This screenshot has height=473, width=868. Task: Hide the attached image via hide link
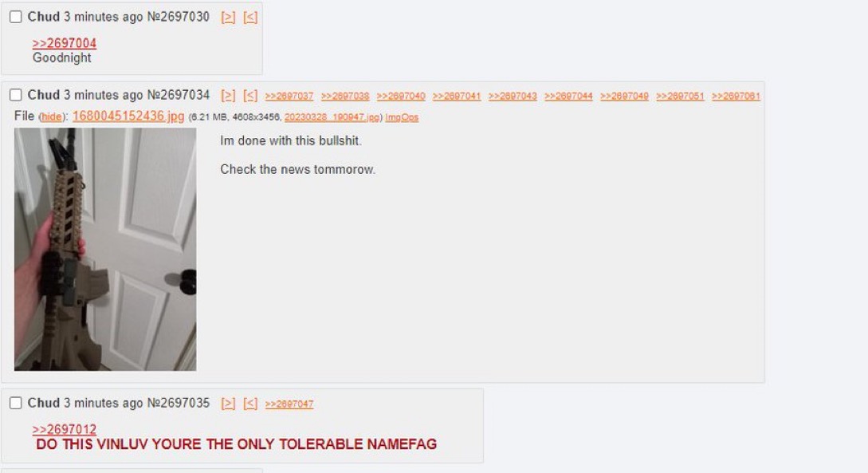(x=52, y=117)
